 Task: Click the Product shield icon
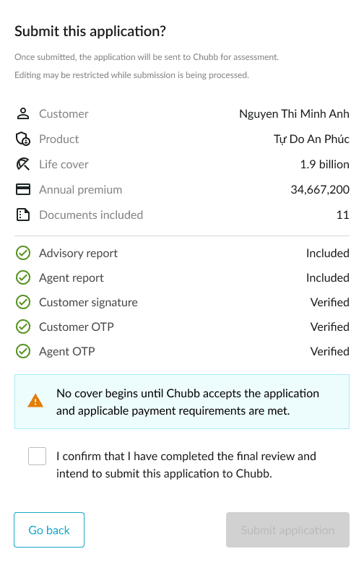(x=23, y=139)
